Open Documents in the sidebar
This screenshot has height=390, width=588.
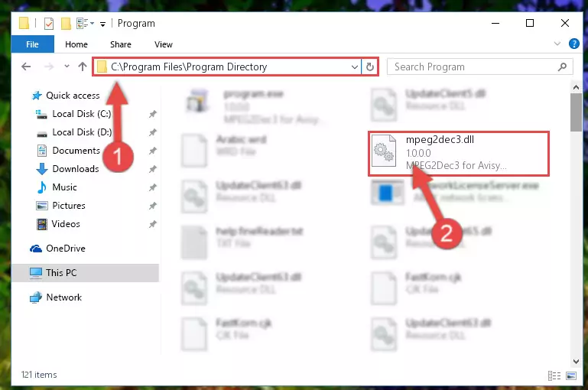(x=68, y=151)
